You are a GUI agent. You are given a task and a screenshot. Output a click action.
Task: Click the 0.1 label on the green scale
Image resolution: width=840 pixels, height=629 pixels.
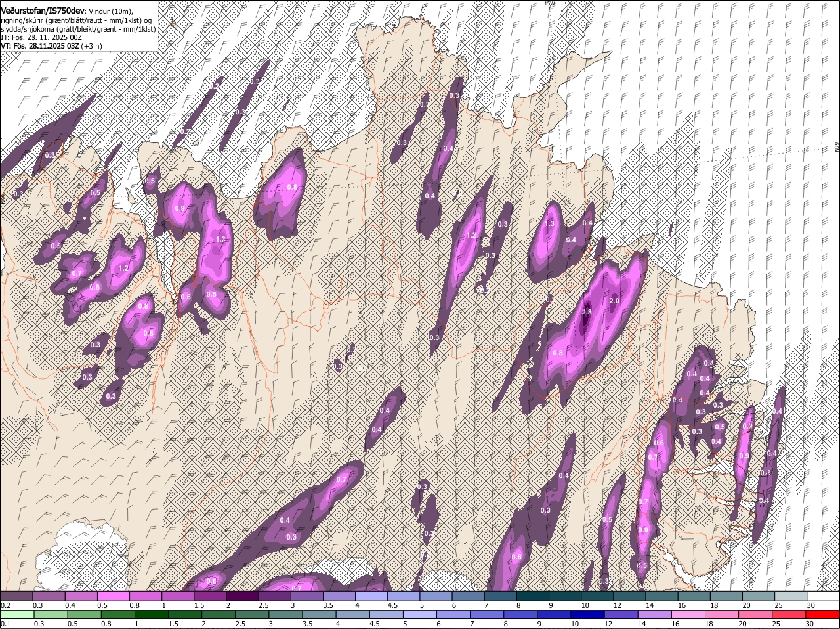pyautogui.click(x=5, y=624)
